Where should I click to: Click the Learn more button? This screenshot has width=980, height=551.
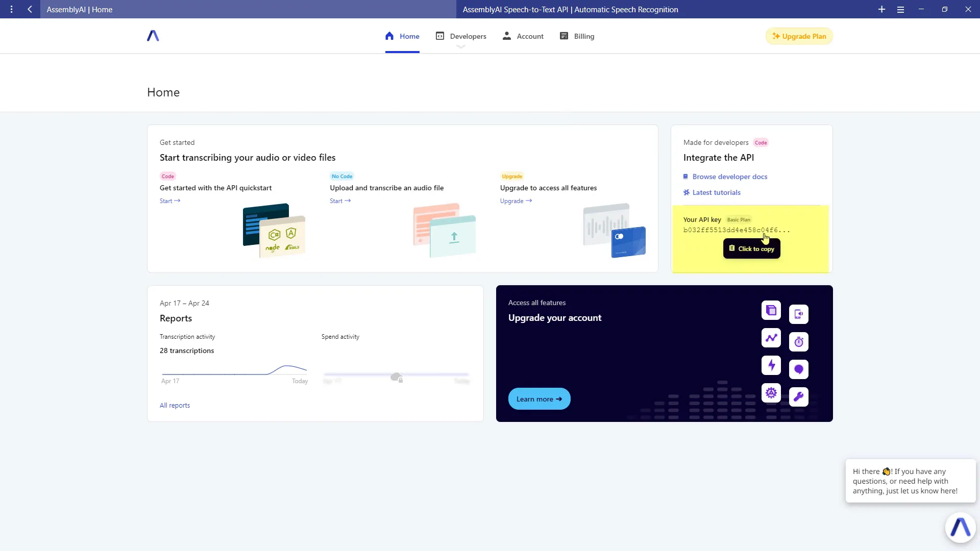click(539, 399)
